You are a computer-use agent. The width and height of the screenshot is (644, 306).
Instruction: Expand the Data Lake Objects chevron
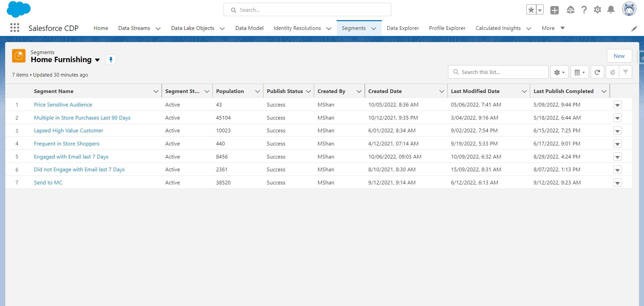click(222, 29)
